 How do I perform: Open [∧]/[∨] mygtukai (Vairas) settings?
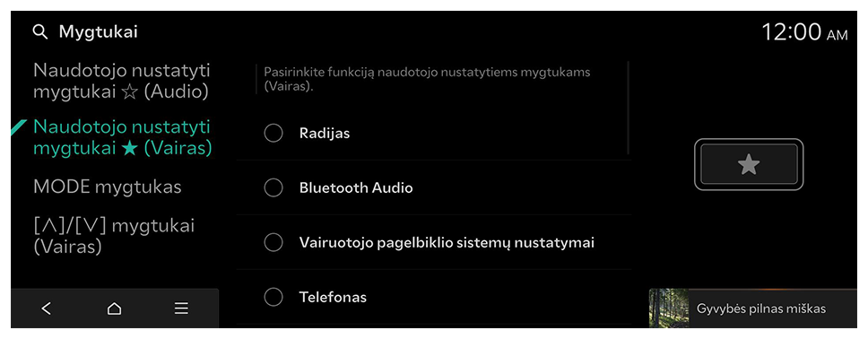tap(114, 236)
